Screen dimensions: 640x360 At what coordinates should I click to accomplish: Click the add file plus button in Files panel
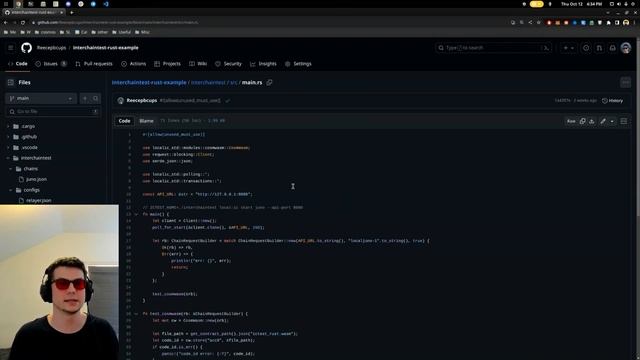[x=85, y=98]
